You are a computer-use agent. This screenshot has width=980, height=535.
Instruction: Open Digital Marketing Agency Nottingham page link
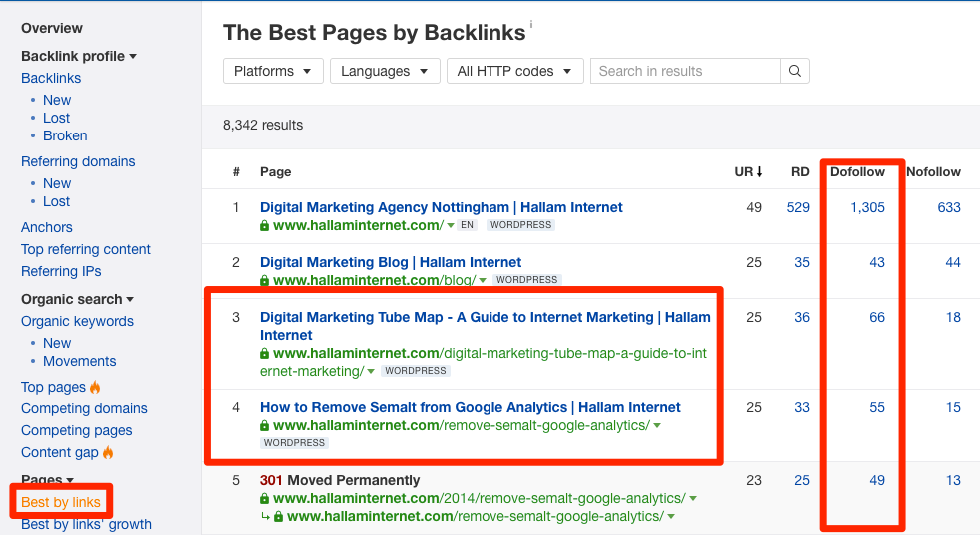point(442,207)
